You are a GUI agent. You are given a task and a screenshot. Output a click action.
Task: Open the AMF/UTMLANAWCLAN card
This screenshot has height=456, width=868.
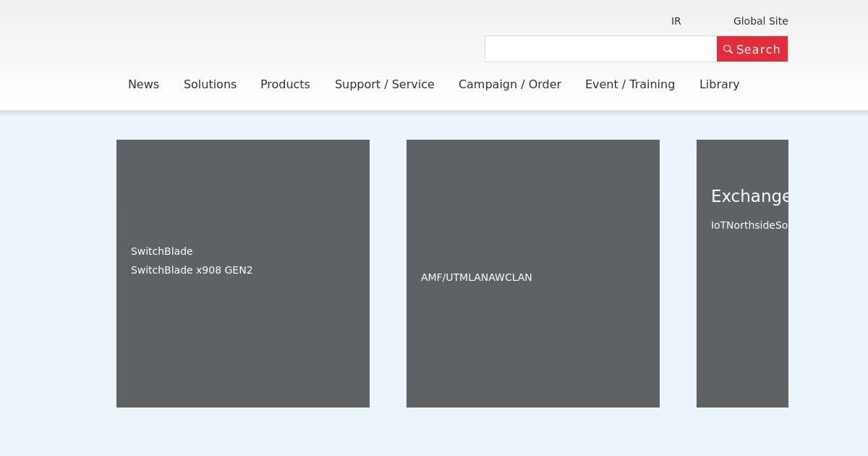coord(533,274)
